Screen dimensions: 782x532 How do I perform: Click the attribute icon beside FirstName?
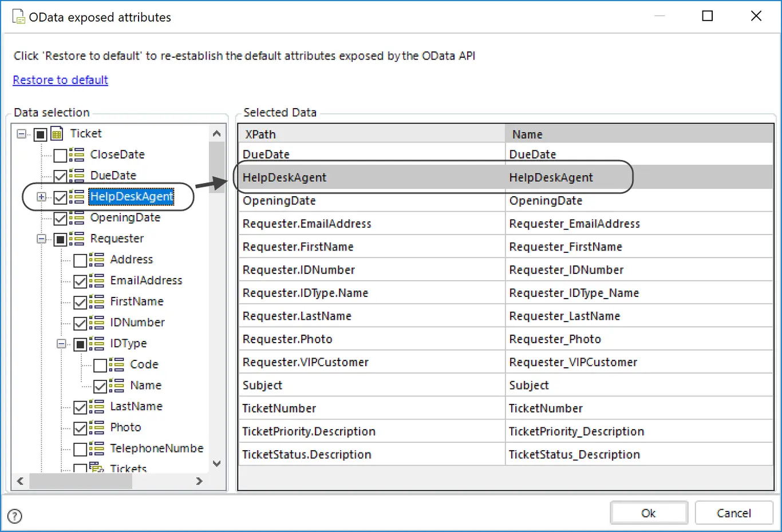(x=97, y=301)
